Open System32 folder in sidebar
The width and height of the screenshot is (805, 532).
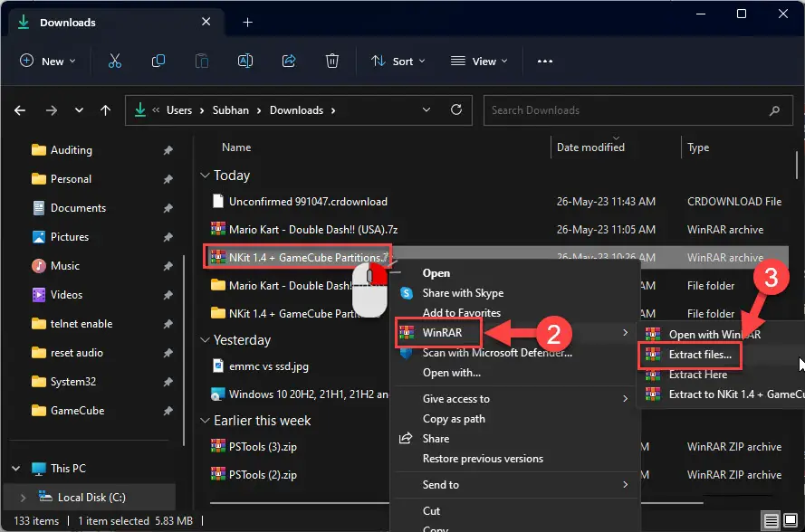click(x=73, y=382)
